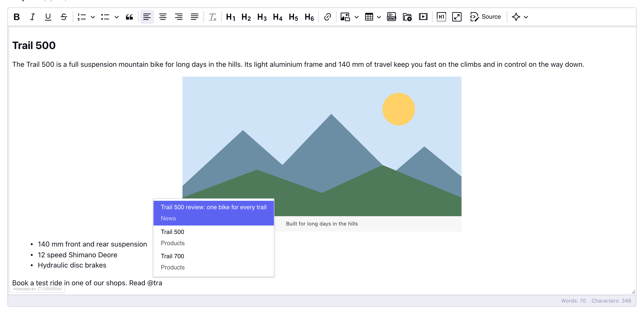This screenshot has height=314, width=644.
Task: Insert a table
Action: [x=369, y=17]
